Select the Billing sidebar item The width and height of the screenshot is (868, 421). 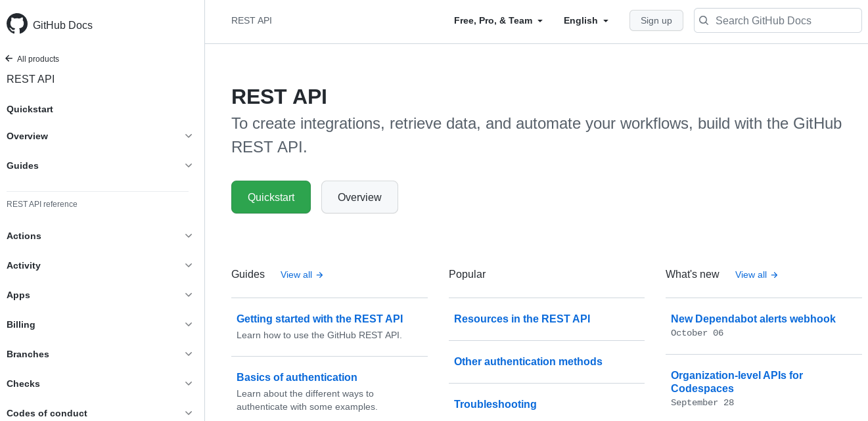point(21,324)
